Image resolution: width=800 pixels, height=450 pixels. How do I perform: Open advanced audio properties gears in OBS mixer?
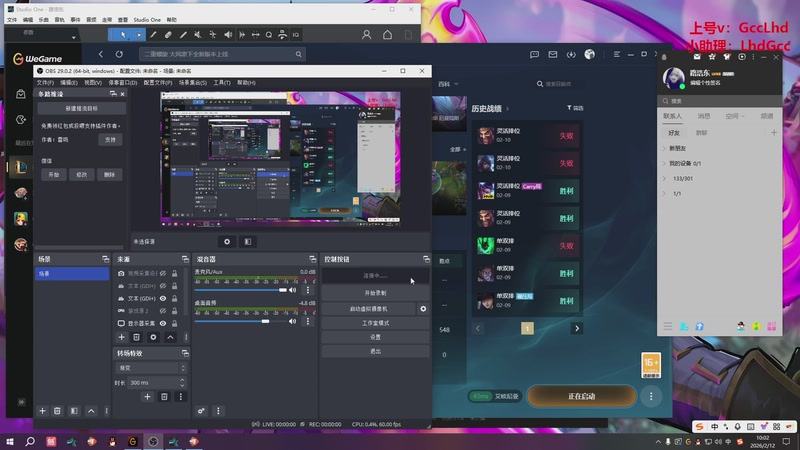click(x=202, y=411)
